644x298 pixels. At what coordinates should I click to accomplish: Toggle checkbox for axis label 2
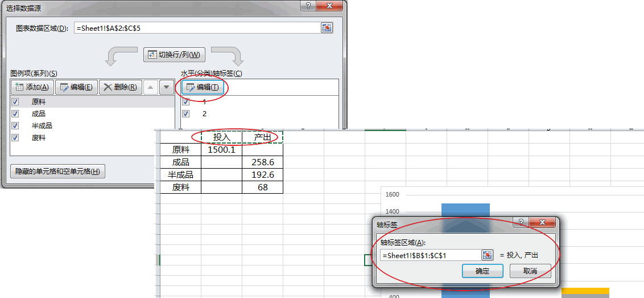click(x=186, y=114)
